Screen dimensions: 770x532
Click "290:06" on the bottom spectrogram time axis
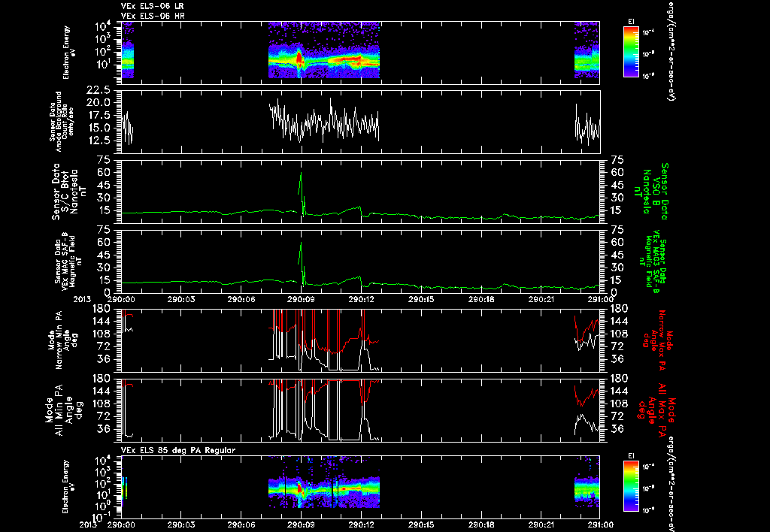click(241, 524)
